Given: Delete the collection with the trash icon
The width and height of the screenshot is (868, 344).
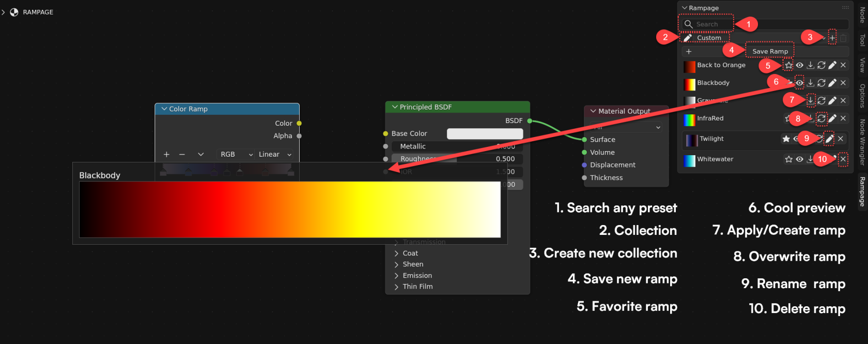Looking at the screenshot, I should 843,38.
